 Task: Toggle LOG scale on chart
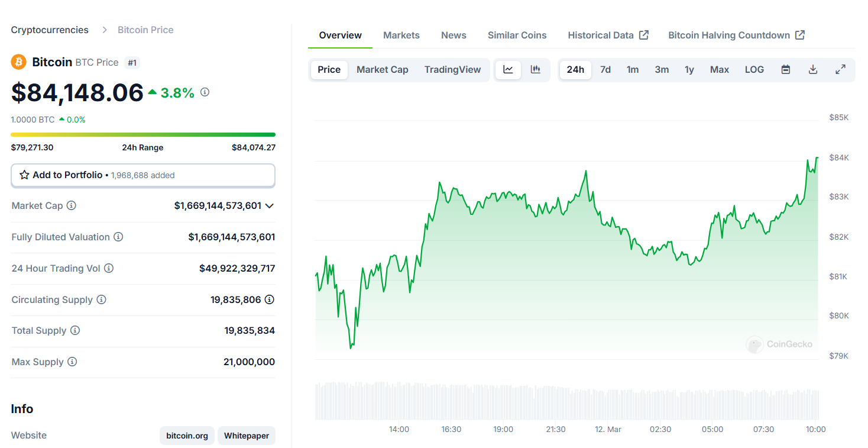pyautogui.click(x=754, y=70)
